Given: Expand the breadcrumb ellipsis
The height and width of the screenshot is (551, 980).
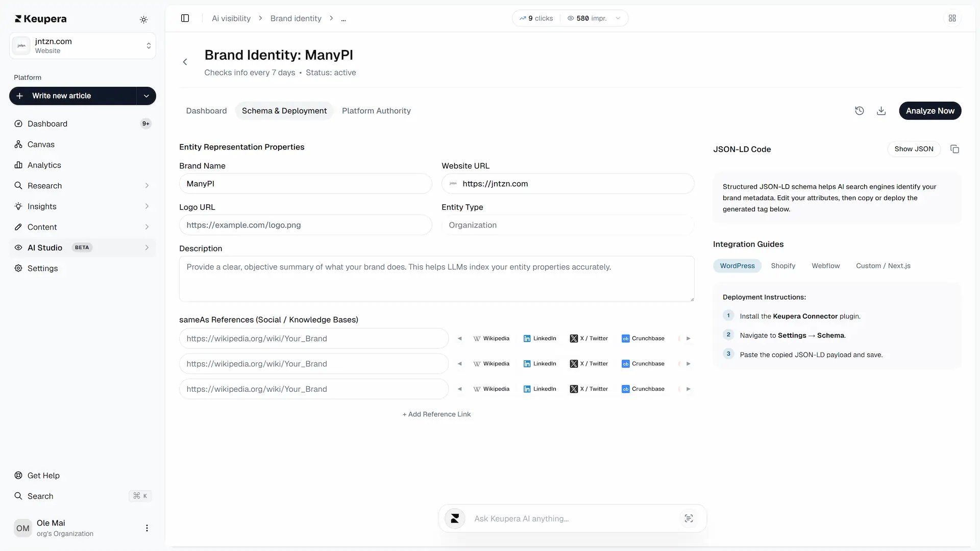Looking at the screenshot, I should [x=344, y=19].
